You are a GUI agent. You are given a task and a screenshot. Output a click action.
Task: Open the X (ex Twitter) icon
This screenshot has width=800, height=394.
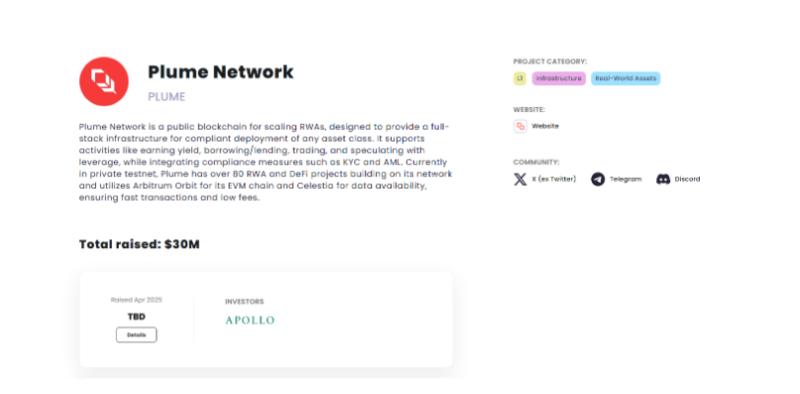pos(520,179)
